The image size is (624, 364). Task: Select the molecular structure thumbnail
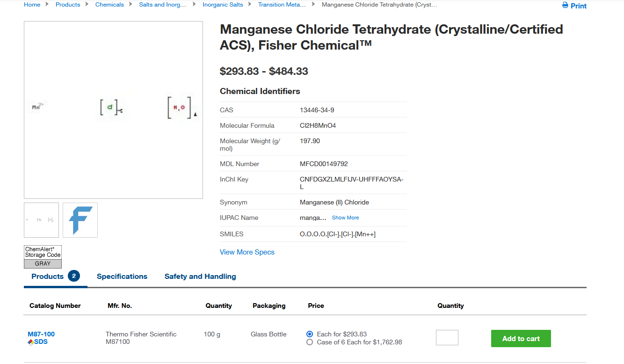click(41, 220)
